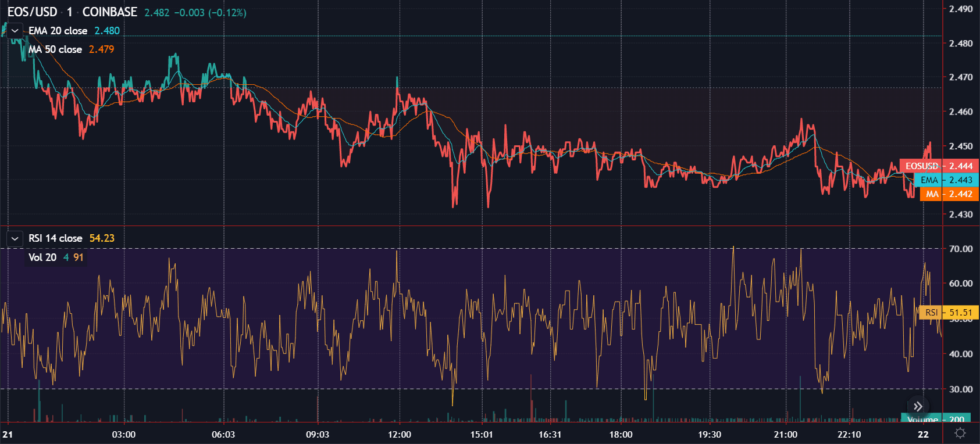Click the 03:00 time axis label

click(123, 435)
